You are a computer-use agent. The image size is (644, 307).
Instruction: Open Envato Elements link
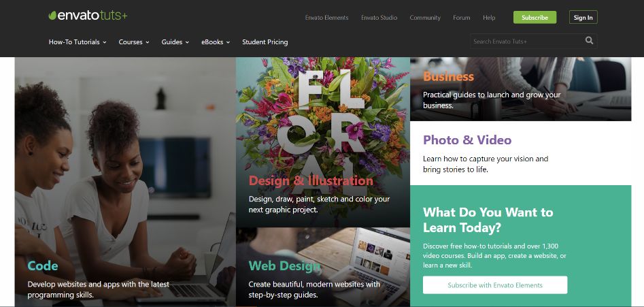[x=326, y=18]
